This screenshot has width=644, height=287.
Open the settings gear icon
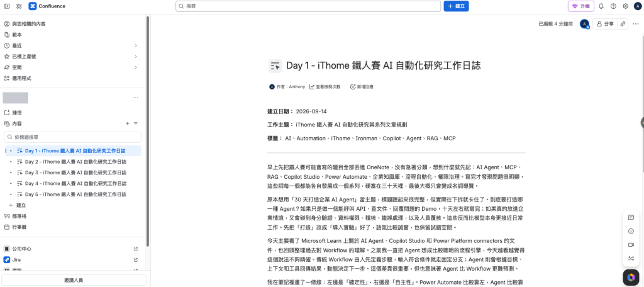click(626, 6)
